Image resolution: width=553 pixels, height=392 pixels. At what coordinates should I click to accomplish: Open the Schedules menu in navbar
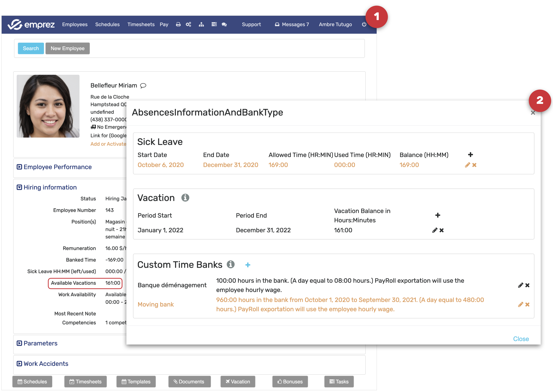107,24
